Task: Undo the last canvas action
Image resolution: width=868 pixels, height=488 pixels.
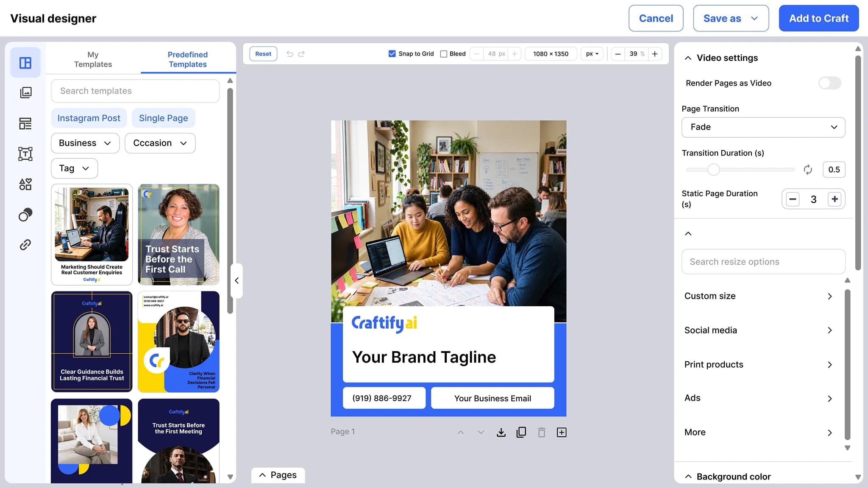Action: tap(290, 54)
